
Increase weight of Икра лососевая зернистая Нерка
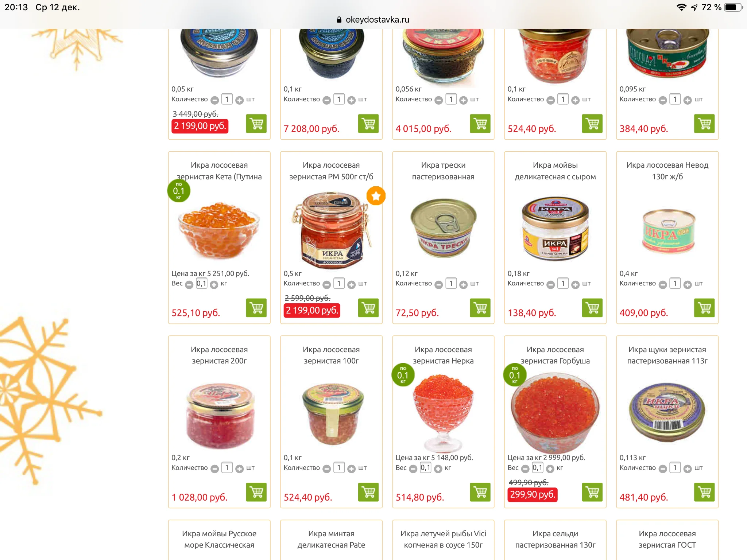click(438, 469)
